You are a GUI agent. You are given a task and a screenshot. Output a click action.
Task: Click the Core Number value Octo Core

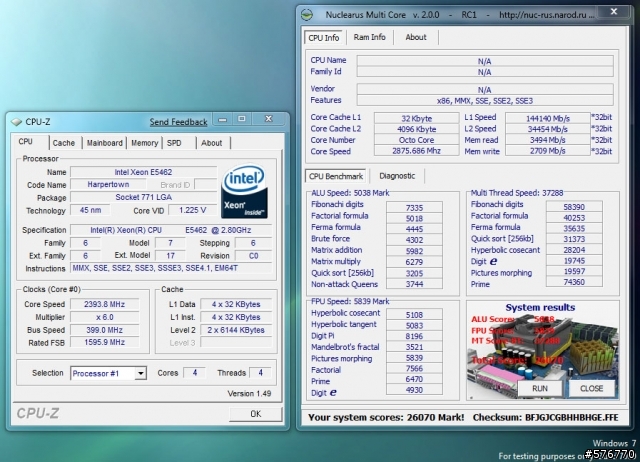[x=416, y=140]
